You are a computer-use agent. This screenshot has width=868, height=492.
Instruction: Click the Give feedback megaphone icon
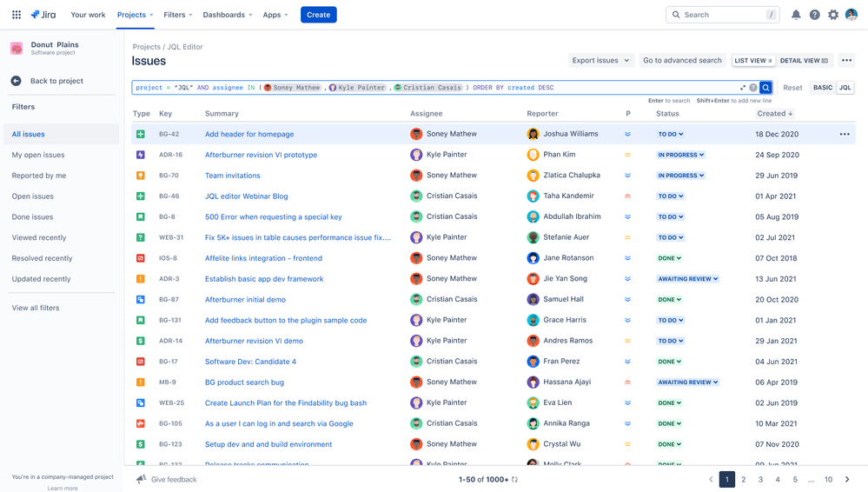(141, 479)
